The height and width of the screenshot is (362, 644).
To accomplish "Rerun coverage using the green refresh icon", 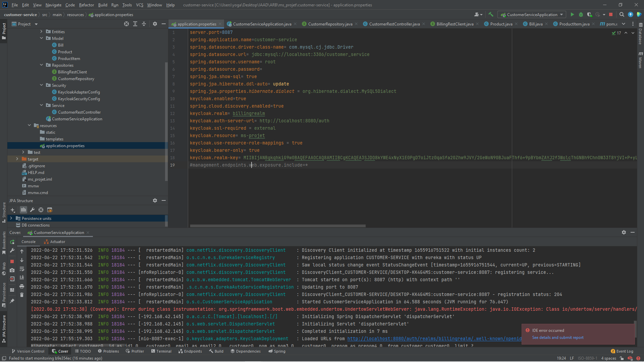I will click(x=12, y=243).
